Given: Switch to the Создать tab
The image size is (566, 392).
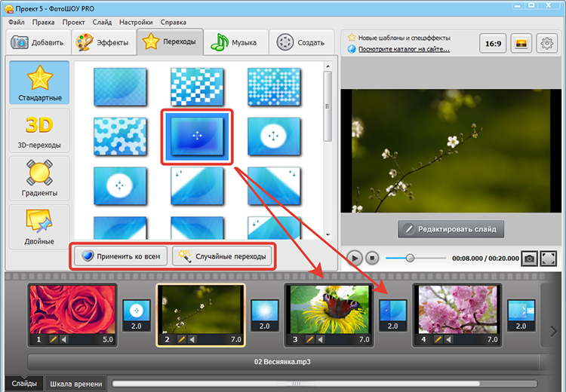Looking at the screenshot, I should 302,42.
